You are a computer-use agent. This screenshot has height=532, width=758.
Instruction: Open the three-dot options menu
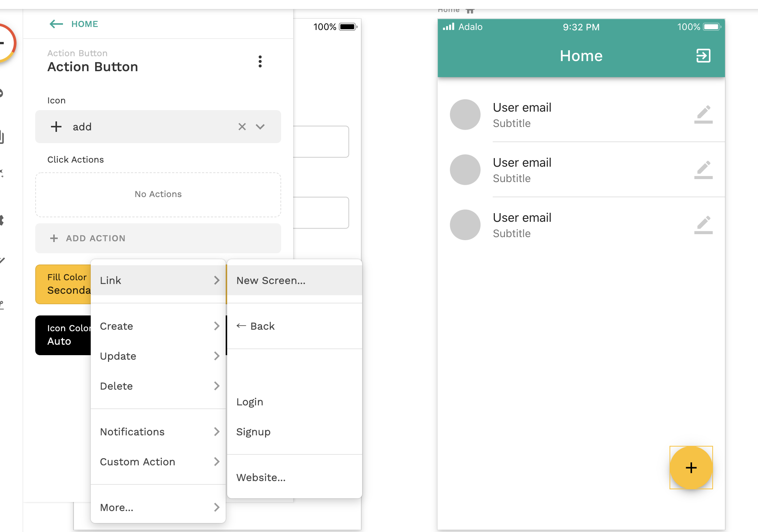pyautogui.click(x=260, y=61)
